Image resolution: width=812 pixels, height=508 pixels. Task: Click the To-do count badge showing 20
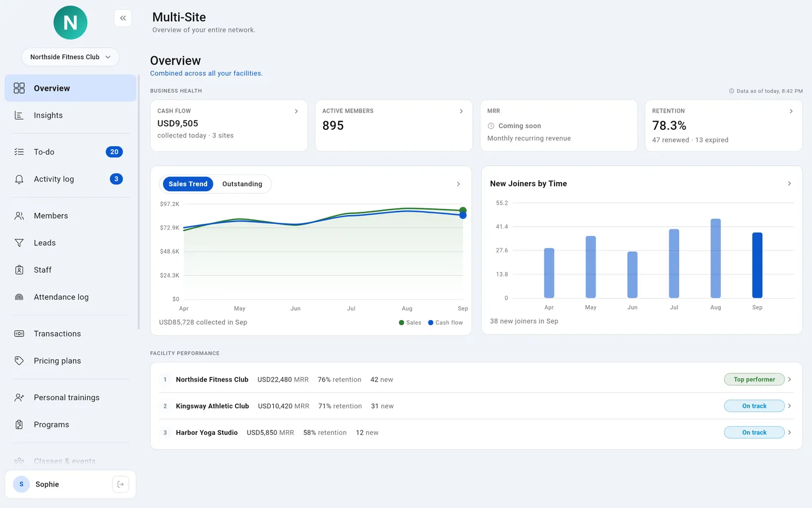click(x=114, y=152)
